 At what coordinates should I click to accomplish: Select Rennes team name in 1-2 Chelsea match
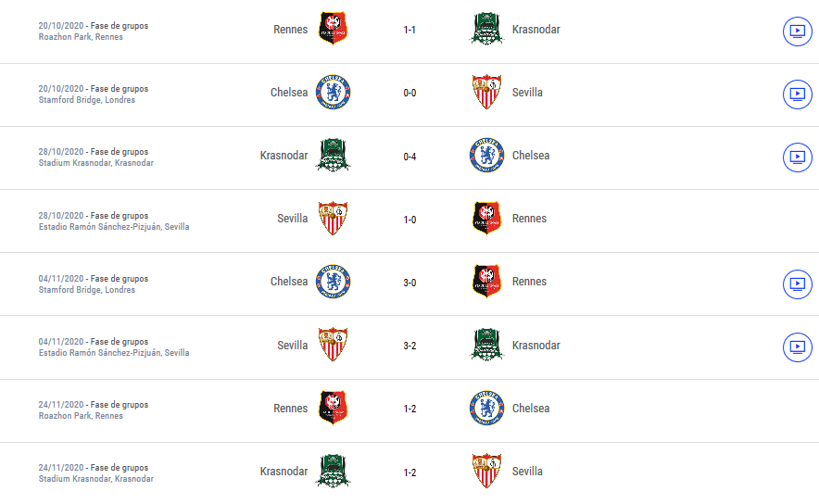tap(290, 409)
